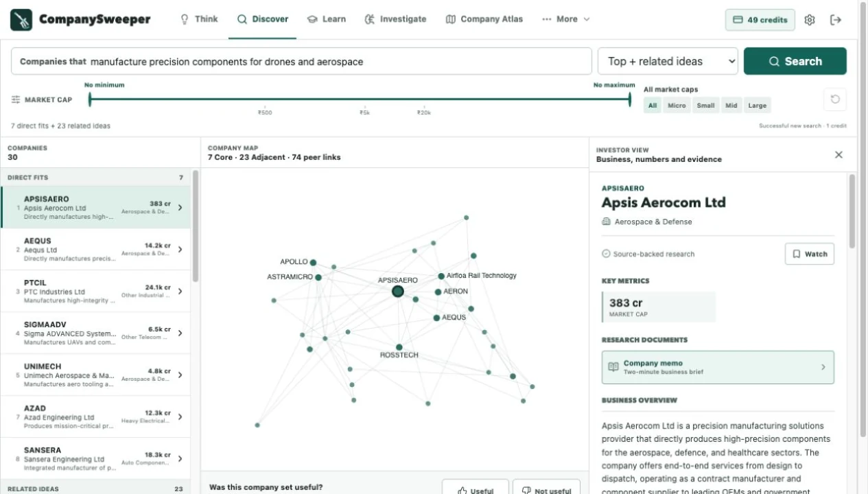Viewport: 868px width, 494px height.
Task: Open the Top + related ideas dropdown
Action: [668, 61]
